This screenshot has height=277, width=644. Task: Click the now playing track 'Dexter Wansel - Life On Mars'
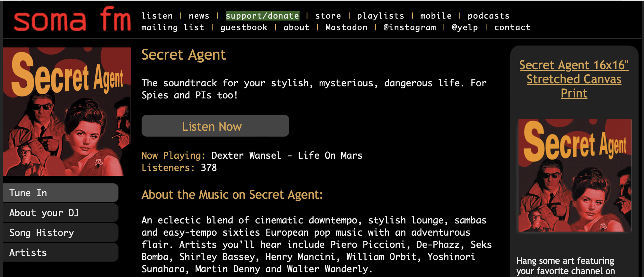pyautogui.click(x=287, y=155)
